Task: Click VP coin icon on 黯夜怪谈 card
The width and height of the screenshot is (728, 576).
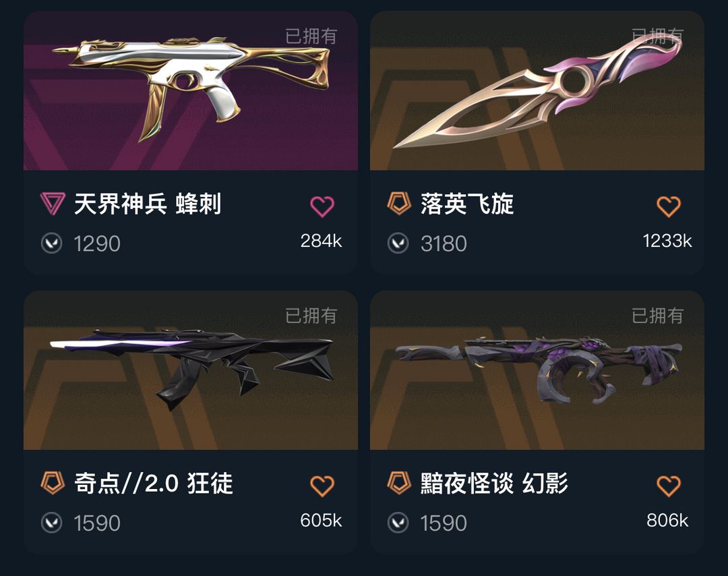Action: (398, 523)
